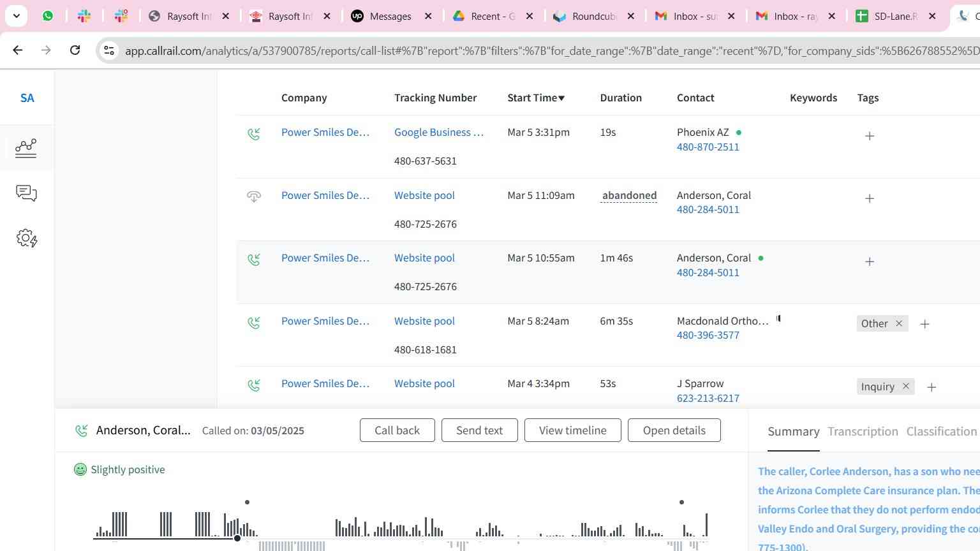
Task: Click the Company column header
Action: pyautogui.click(x=304, y=98)
